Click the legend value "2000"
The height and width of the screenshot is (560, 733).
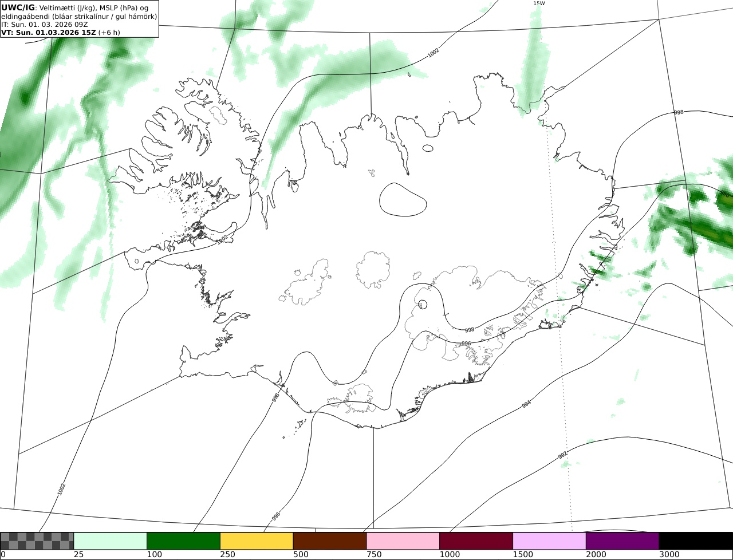[596, 555]
